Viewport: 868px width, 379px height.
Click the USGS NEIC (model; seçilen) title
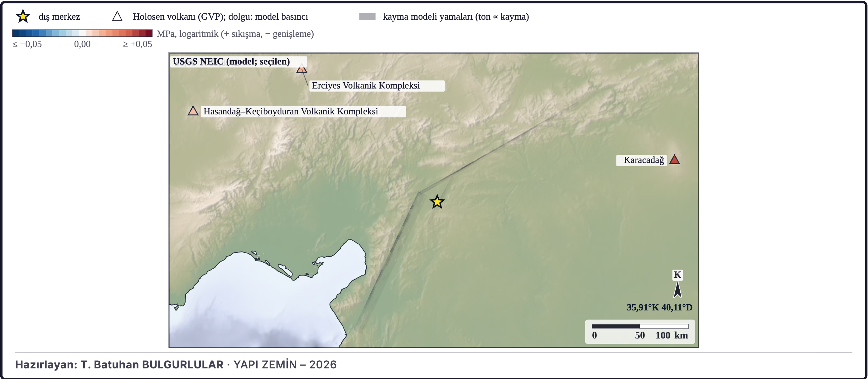tap(231, 62)
